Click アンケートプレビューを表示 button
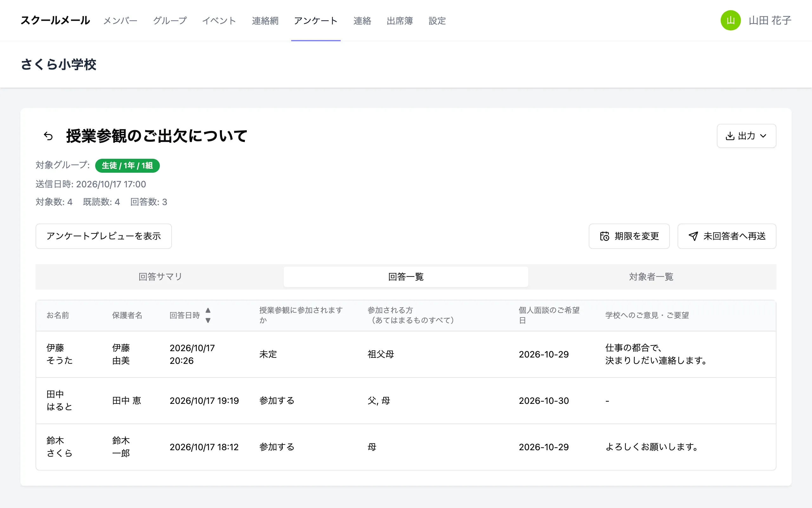Image resolution: width=812 pixels, height=508 pixels. coord(104,236)
